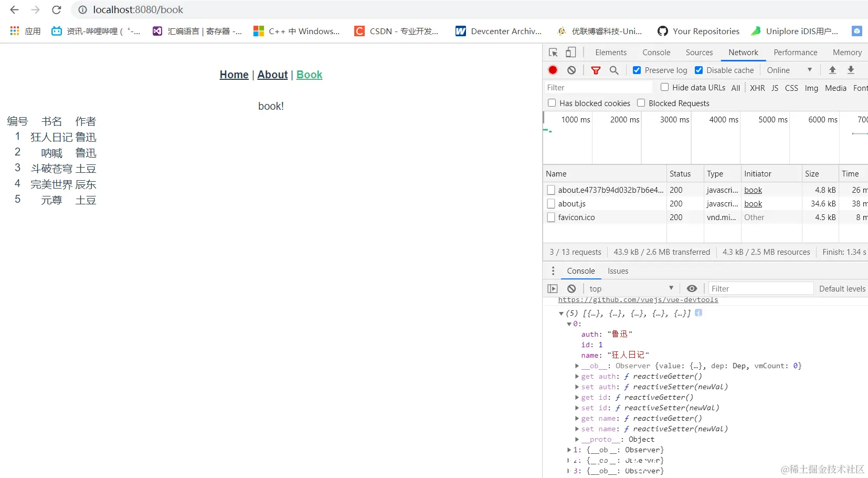Click the console Filter text field

[761, 288]
